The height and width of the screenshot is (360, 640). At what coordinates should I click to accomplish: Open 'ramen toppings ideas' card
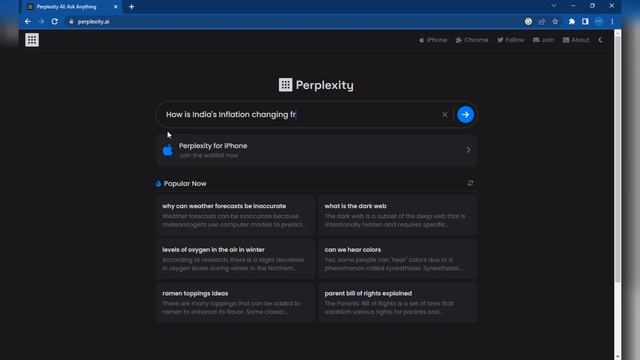click(x=235, y=302)
